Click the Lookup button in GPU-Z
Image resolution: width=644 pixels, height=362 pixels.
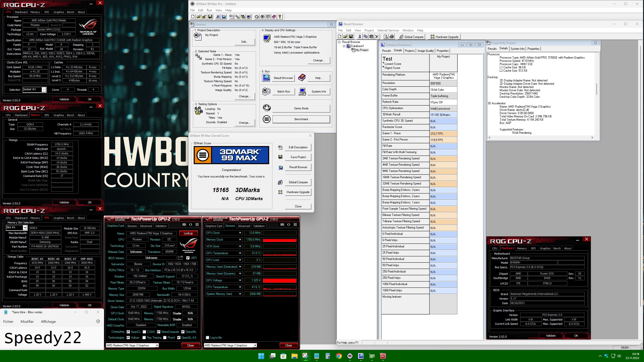(188, 233)
